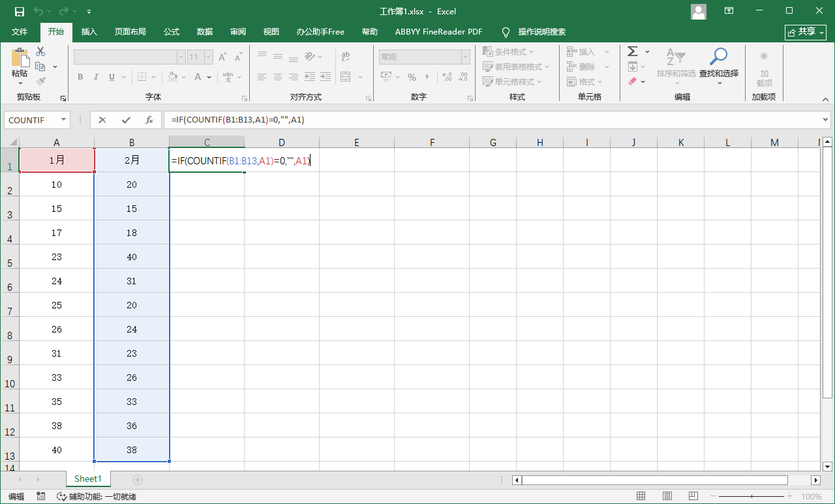Click the AutoSum sigma icon
Image resolution: width=835 pixels, height=504 pixels.
pyautogui.click(x=632, y=52)
